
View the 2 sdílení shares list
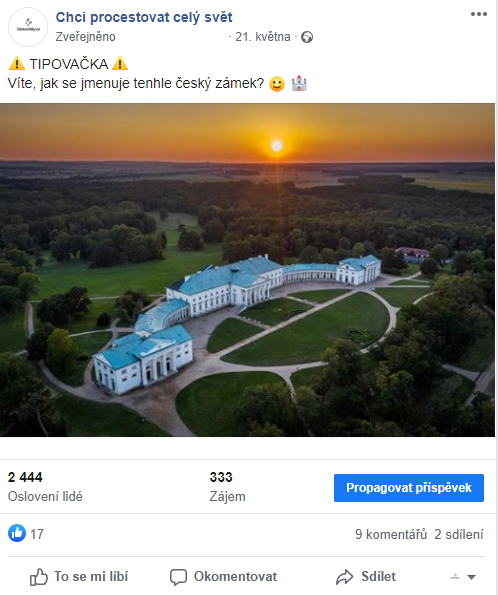click(x=459, y=534)
